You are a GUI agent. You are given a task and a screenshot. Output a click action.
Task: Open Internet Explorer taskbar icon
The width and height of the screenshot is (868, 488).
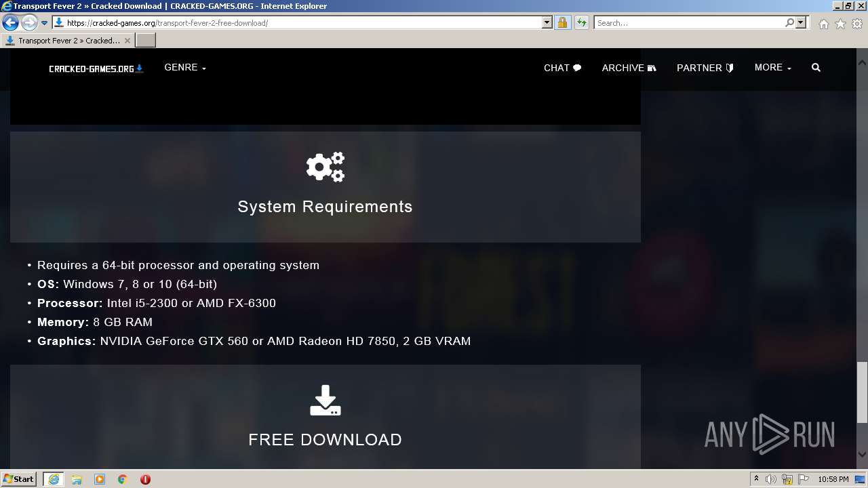(x=53, y=479)
